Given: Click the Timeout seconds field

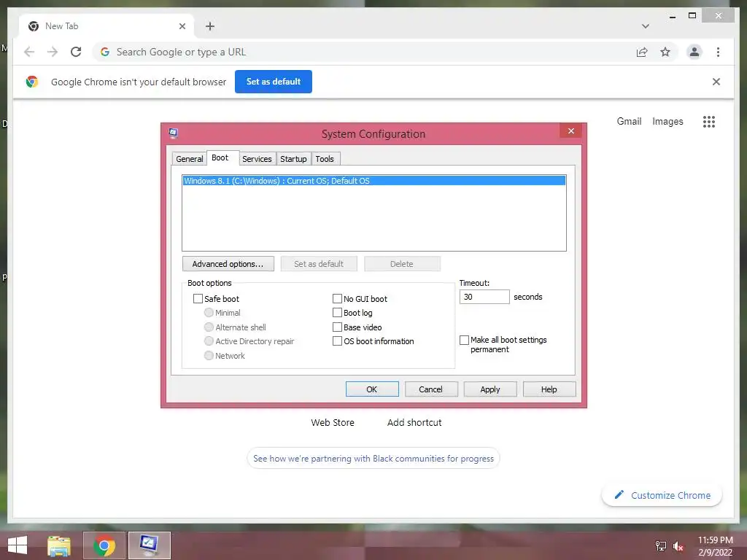Looking at the screenshot, I should click(484, 297).
